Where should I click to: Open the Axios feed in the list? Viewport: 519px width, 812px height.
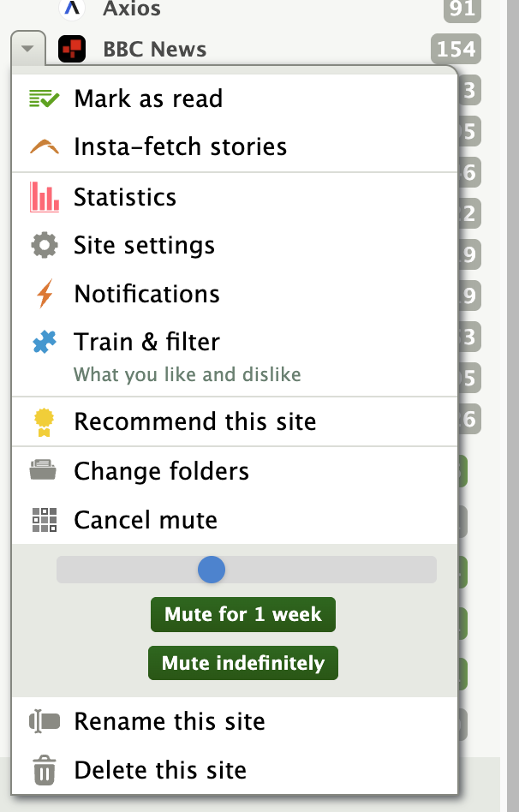pos(131,9)
